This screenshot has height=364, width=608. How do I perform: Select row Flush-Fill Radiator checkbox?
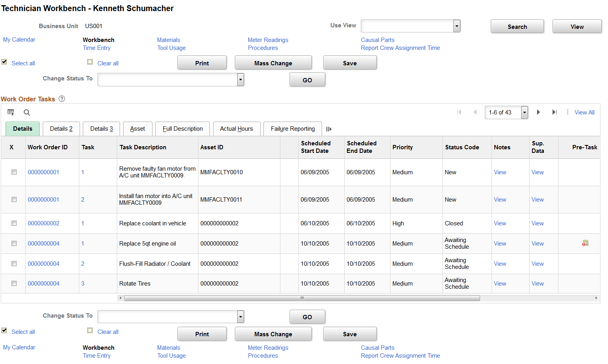tap(14, 264)
